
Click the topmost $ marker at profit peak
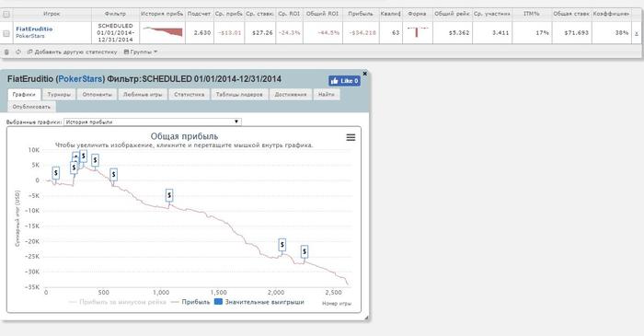pyautogui.click(x=84, y=156)
